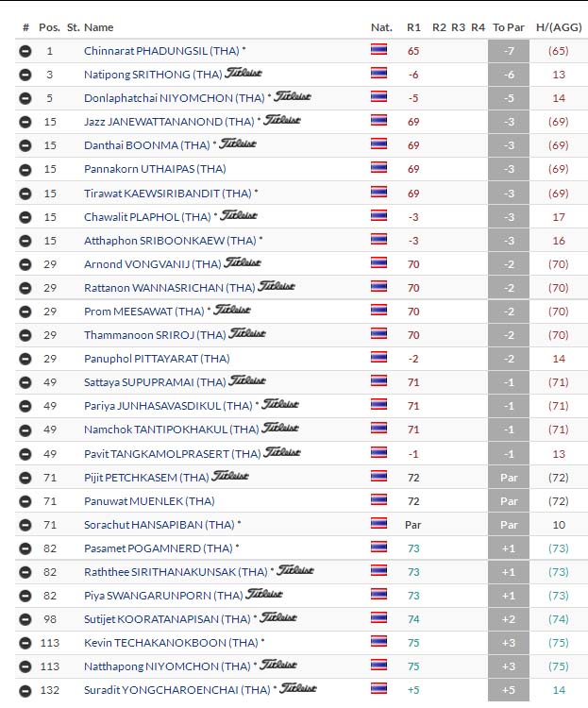Click To Par cell of Sorachut HANSAPIBAN
Screen dimensions: 588x708
point(509,524)
